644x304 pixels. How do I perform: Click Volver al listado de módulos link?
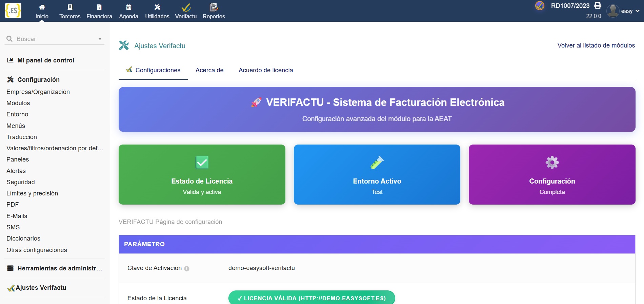(596, 45)
